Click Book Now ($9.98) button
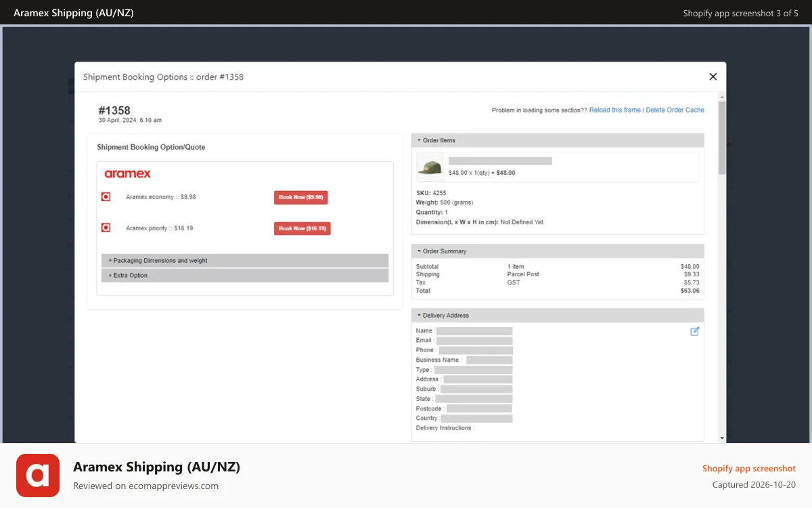Image resolution: width=812 pixels, height=508 pixels. click(x=300, y=197)
